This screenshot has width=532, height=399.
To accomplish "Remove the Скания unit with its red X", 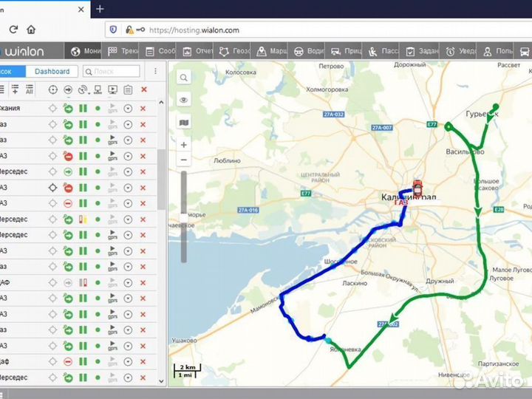I will [143, 109].
